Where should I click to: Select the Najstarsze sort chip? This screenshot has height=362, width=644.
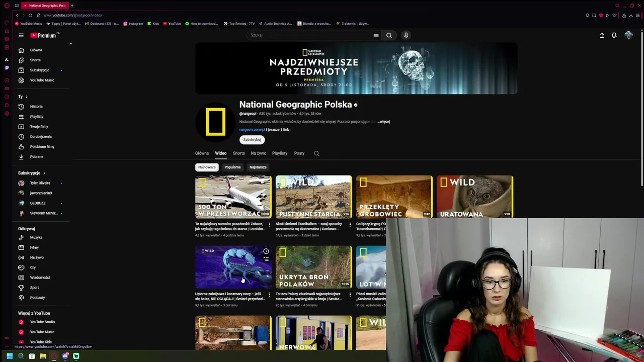258,167
